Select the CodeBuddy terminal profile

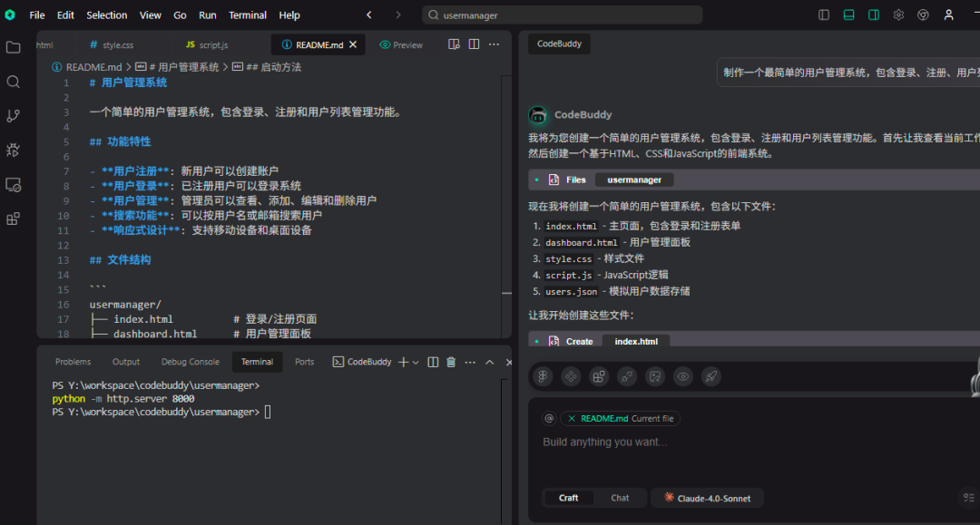(x=362, y=362)
